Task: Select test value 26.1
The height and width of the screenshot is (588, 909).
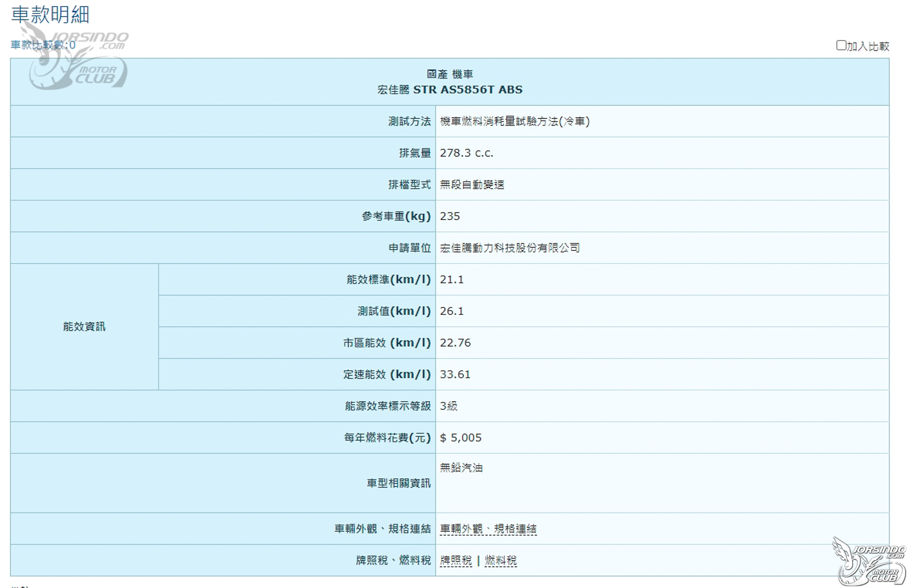Action: click(x=451, y=311)
